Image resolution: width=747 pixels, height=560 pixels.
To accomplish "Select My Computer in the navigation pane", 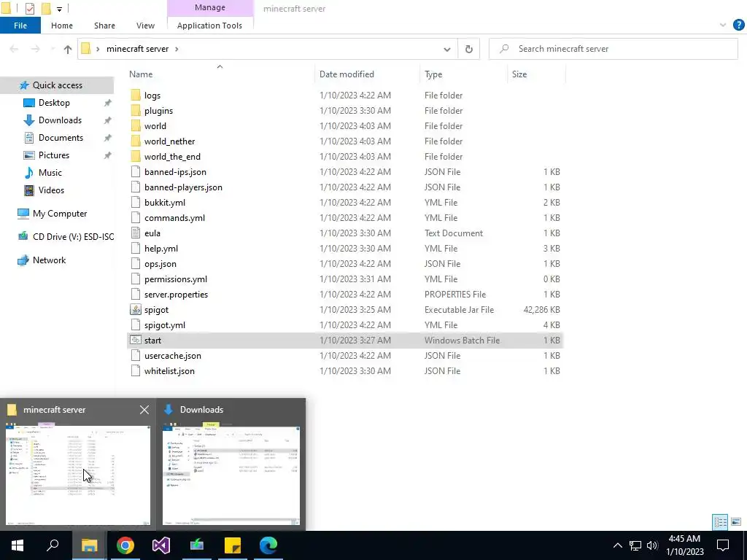I will [60, 214].
